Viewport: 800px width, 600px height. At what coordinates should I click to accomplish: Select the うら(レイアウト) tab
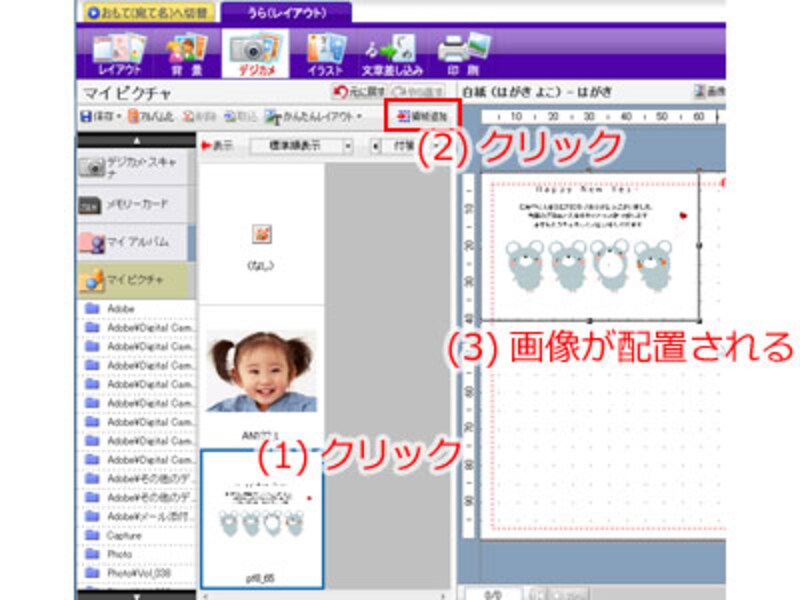pos(286,13)
